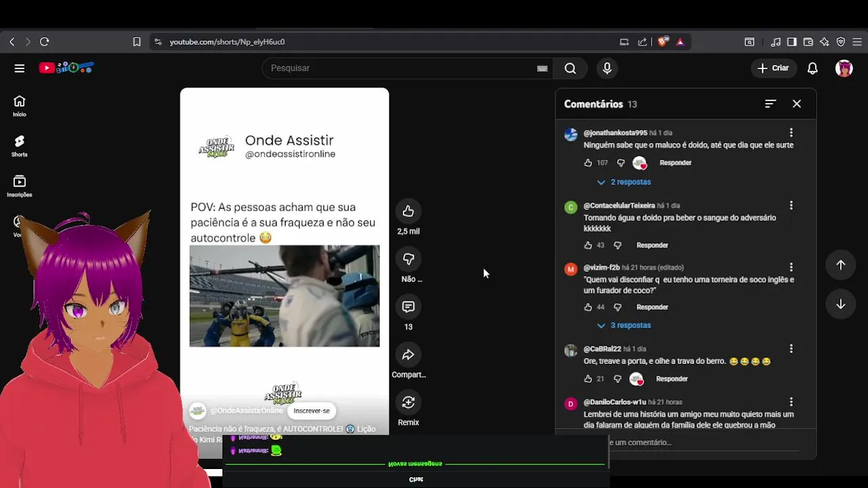Reply to vizim-f2b's comment

[x=652, y=307]
